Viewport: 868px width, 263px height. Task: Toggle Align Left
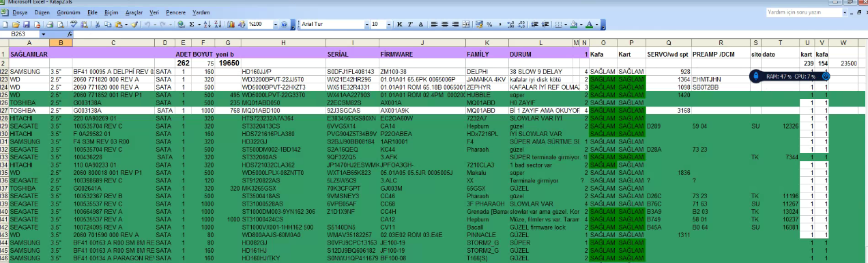[x=434, y=24]
